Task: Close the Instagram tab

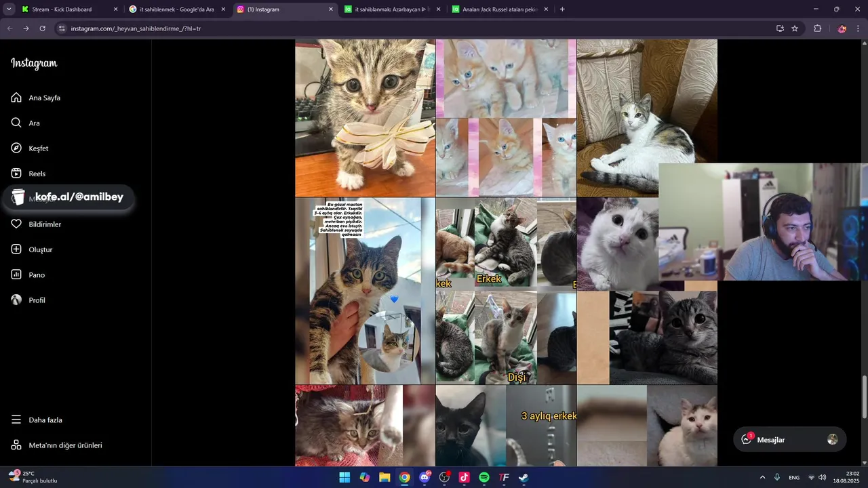Action: click(331, 9)
